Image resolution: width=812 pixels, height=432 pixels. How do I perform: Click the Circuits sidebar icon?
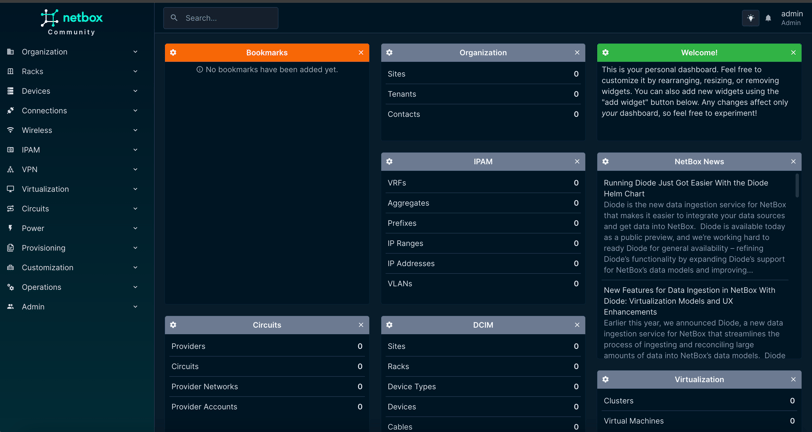click(x=10, y=209)
